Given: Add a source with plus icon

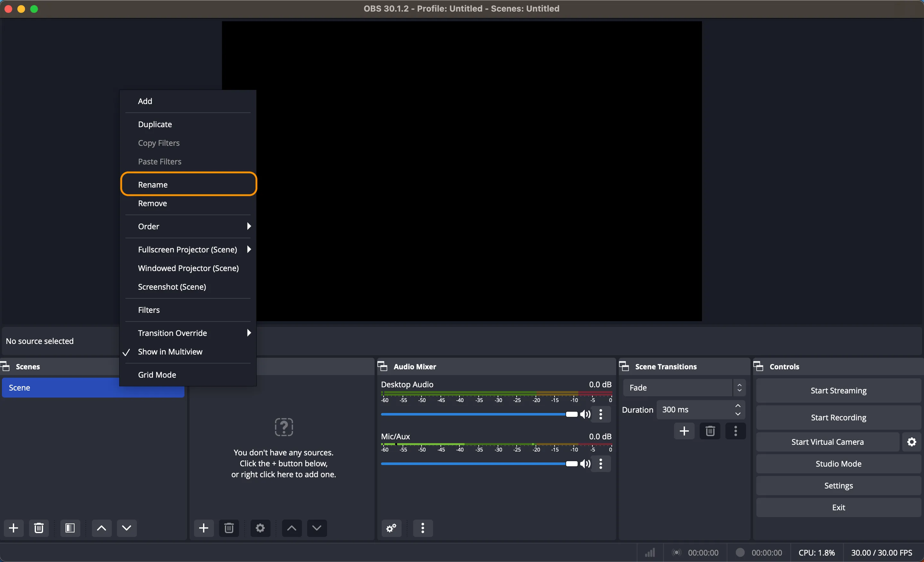Looking at the screenshot, I should (204, 528).
